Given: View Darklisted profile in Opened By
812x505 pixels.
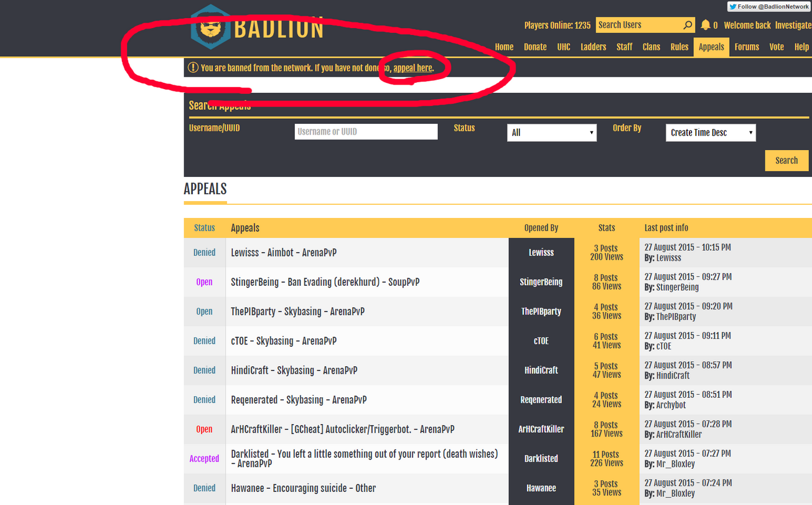Looking at the screenshot, I should 541,459.
